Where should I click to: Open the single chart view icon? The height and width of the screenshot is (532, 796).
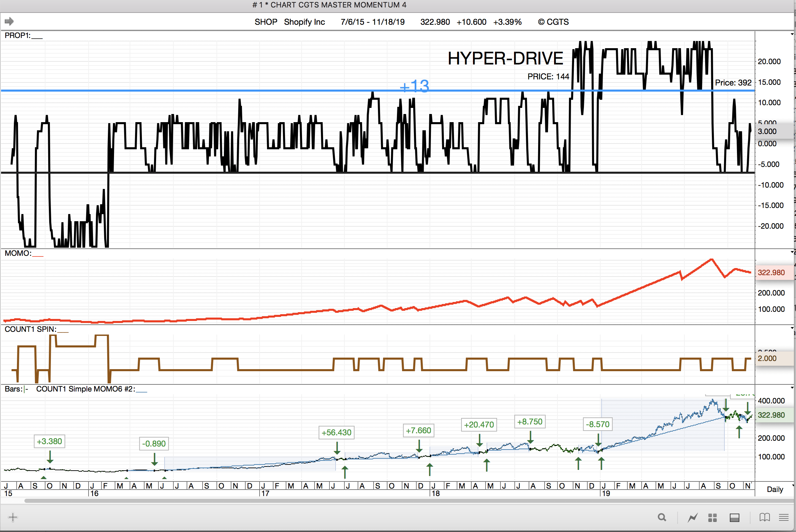pos(693,517)
